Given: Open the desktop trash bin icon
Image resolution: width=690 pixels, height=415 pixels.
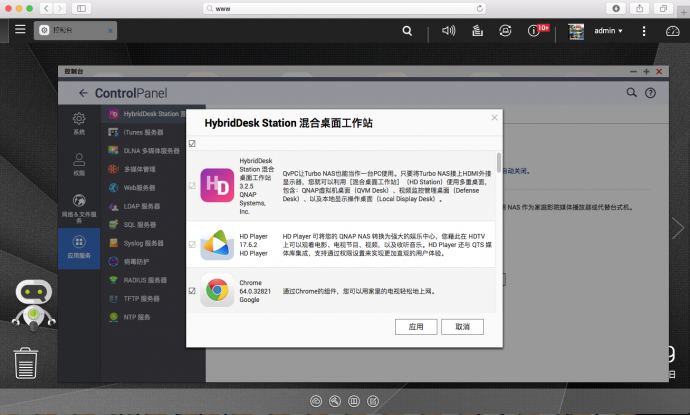Looking at the screenshot, I should (x=26, y=363).
